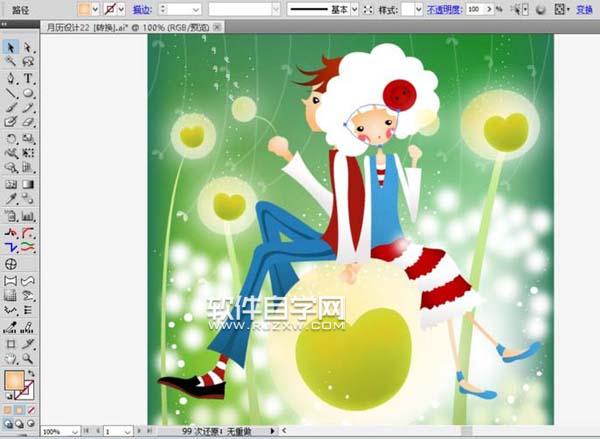The height and width of the screenshot is (439, 600).
Task: Switch to the 月历设计22 document tab
Action: pyautogui.click(x=127, y=28)
